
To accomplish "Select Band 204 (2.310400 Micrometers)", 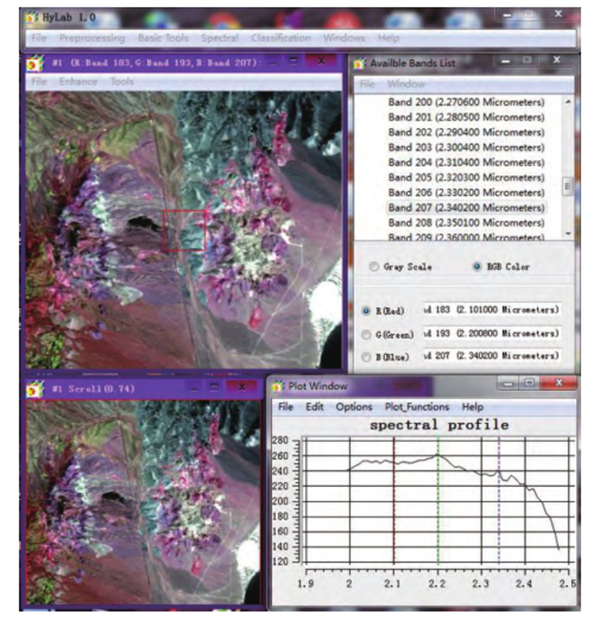I will click(x=466, y=162).
